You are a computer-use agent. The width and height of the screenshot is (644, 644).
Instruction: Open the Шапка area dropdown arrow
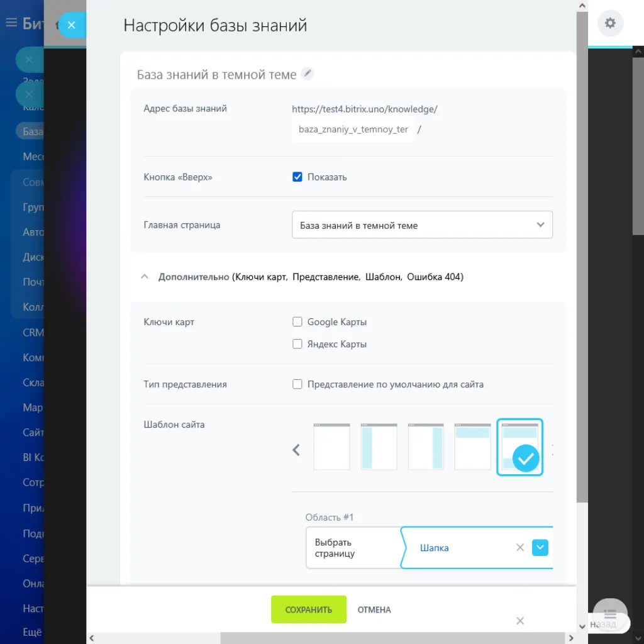pos(540,548)
